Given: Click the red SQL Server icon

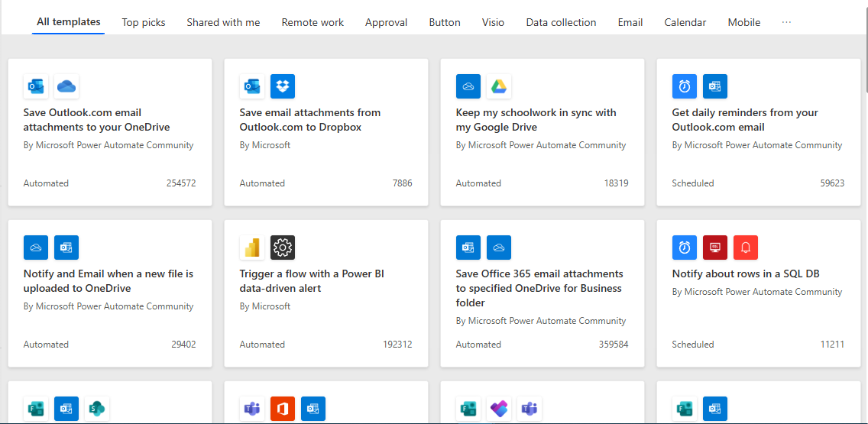Looking at the screenshot, I should click(x=715, y=248).
